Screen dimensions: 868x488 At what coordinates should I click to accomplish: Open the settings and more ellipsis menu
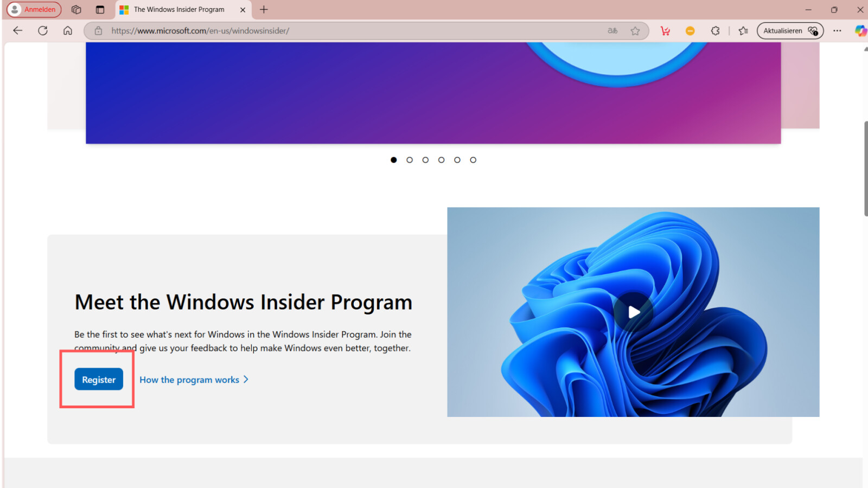(x=837, y=31)
